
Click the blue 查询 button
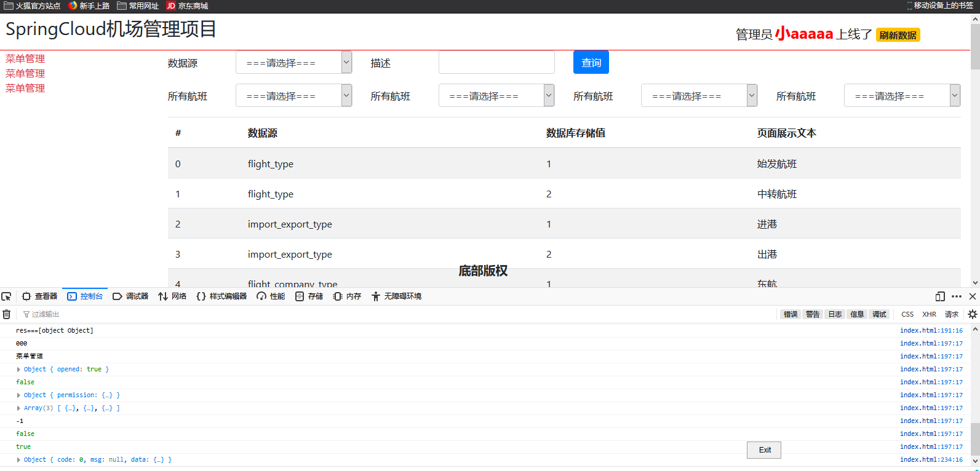point(591,62)
